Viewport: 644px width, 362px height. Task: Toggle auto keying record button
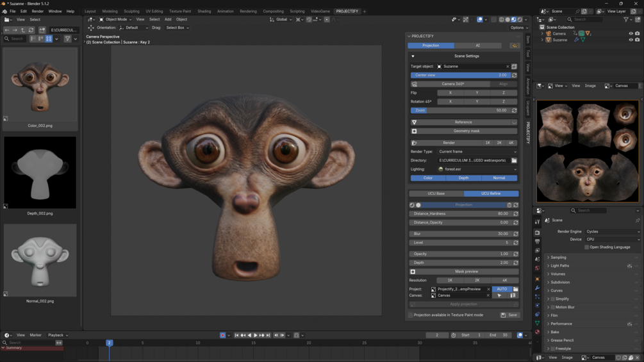click(x=222, y=335)
